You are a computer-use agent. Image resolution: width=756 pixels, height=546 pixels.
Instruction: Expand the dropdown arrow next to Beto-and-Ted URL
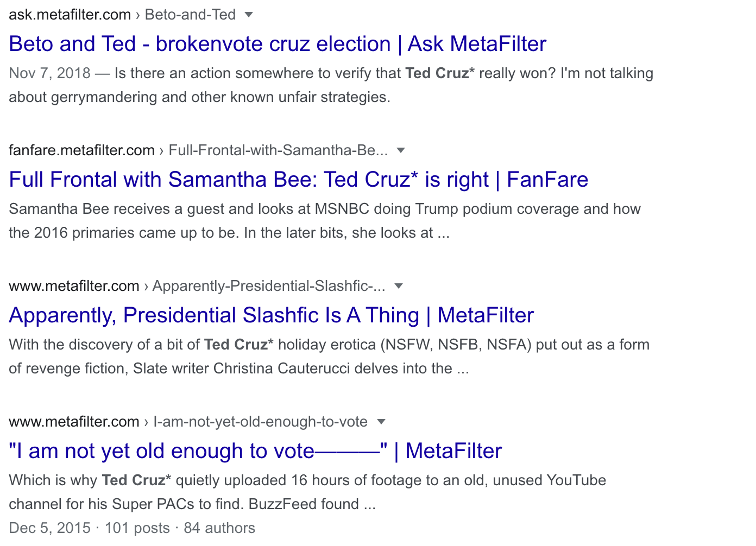249,15
